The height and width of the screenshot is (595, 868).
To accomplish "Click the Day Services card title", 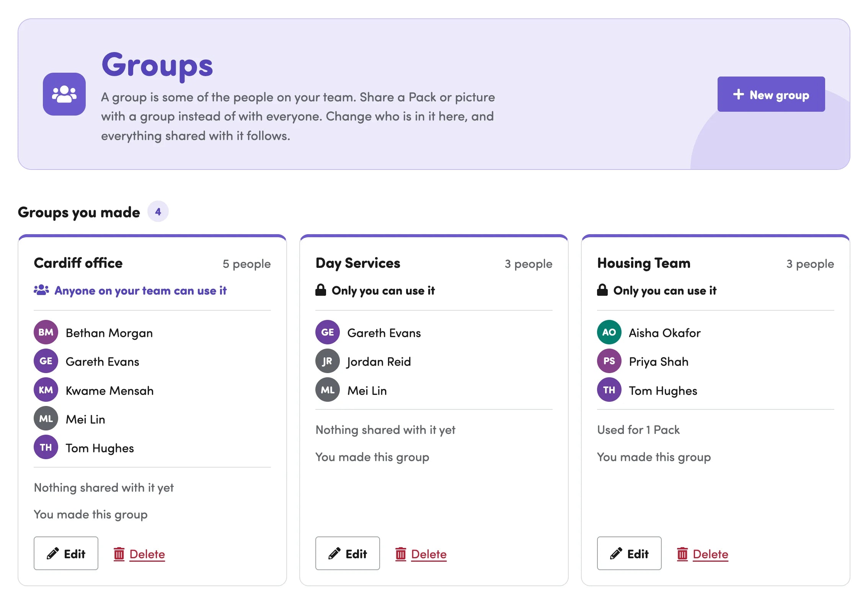I will coord(358,263).
